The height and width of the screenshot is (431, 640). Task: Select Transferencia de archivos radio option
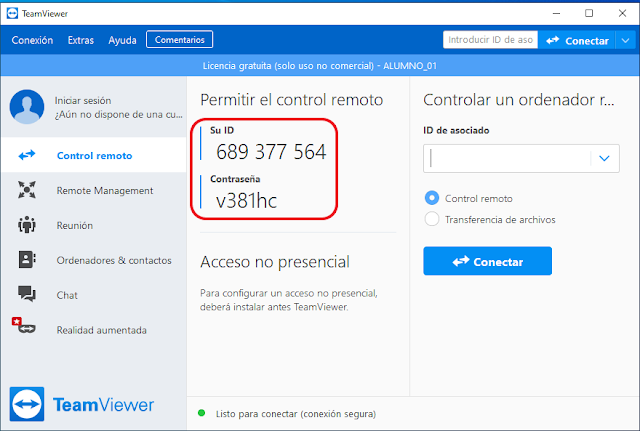(x=432, y=219)
